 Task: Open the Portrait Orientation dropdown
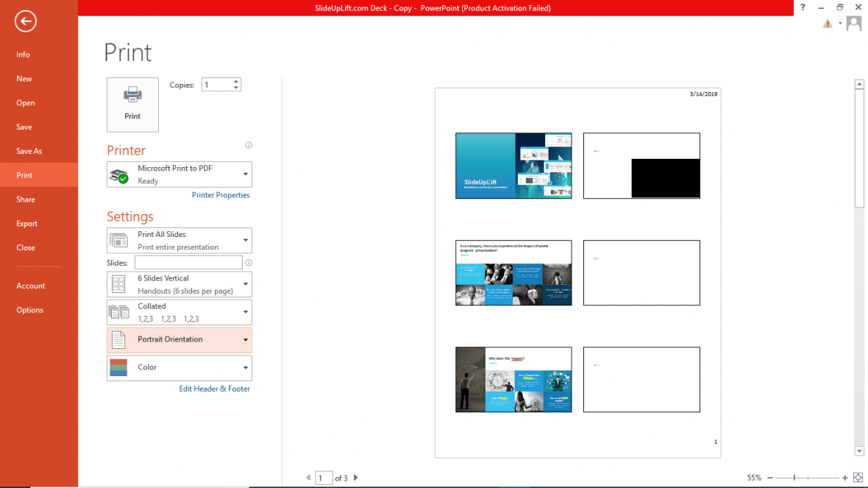pyautogui.click(x=246, y=339)
